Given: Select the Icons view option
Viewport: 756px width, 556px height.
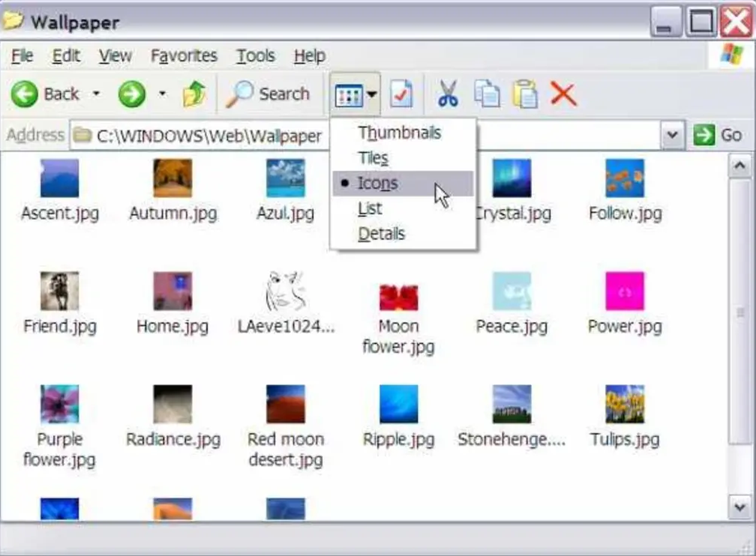Looking at the screenshot, I should pos(378,184).
